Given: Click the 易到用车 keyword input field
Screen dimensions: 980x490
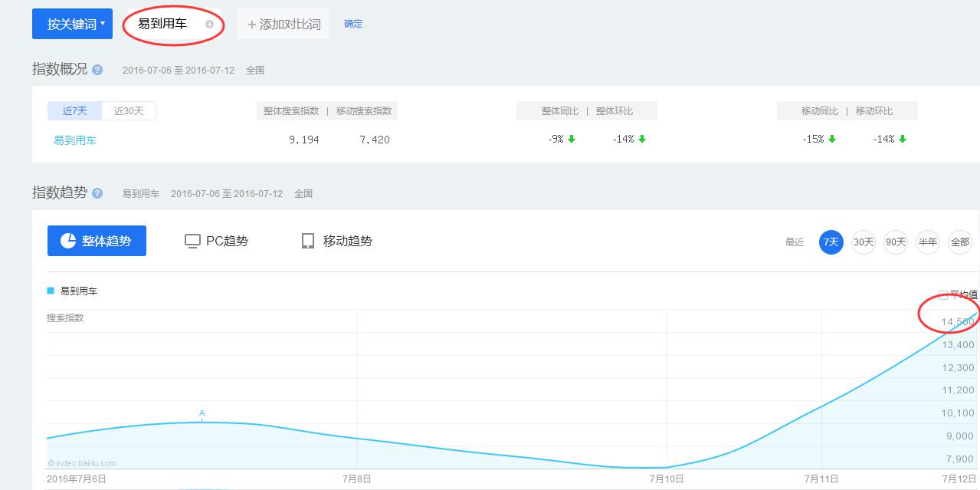Looking at the screenshot, I should [175, 24].
